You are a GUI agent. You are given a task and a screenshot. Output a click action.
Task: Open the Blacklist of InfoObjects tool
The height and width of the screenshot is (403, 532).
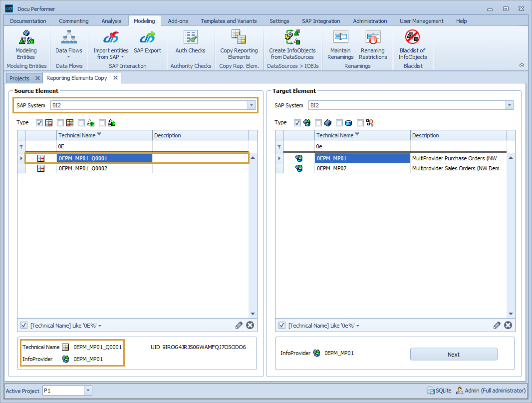pyautogui.click(x=412, y=45)
